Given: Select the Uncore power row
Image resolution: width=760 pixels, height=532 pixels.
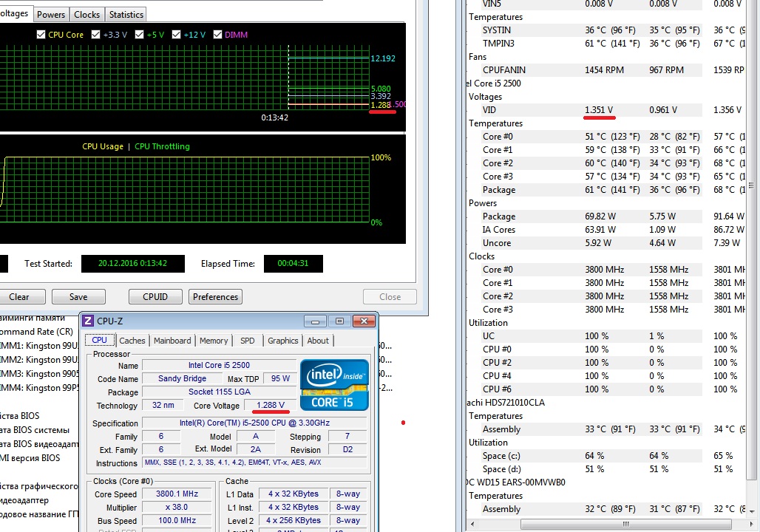Looking at the screenshot, I should coord(608,243).
